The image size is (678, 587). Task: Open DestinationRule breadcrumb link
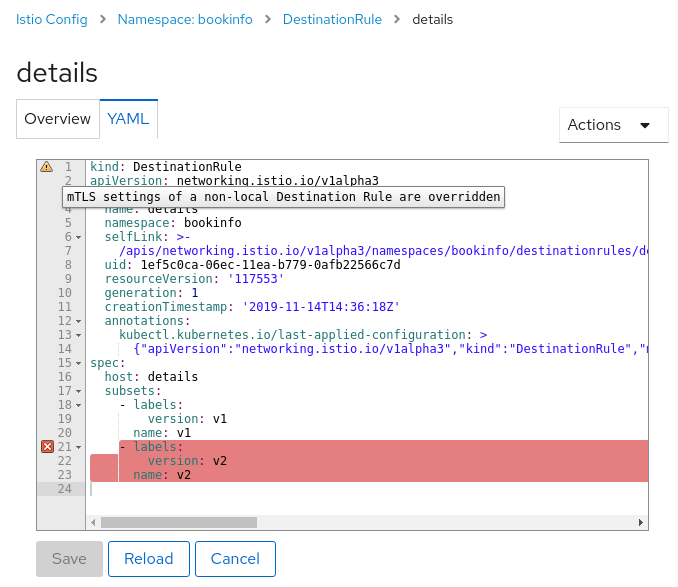[332, 19]
